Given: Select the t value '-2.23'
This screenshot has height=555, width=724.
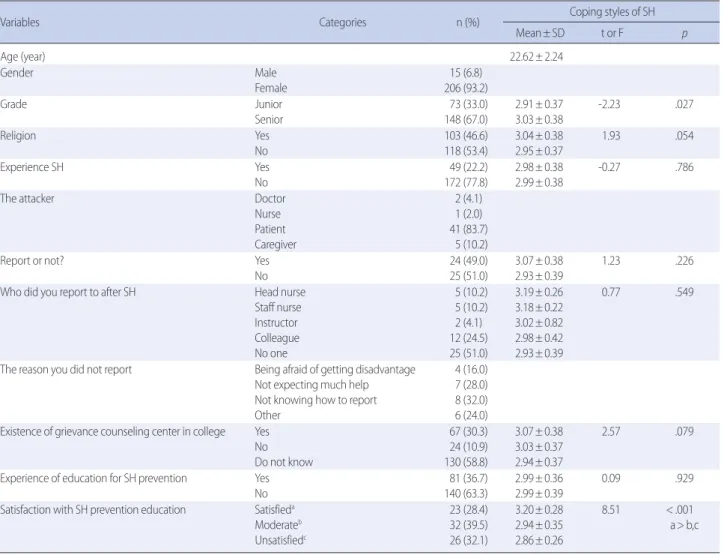Looking at the screenshot, I should tap(609, 104).
